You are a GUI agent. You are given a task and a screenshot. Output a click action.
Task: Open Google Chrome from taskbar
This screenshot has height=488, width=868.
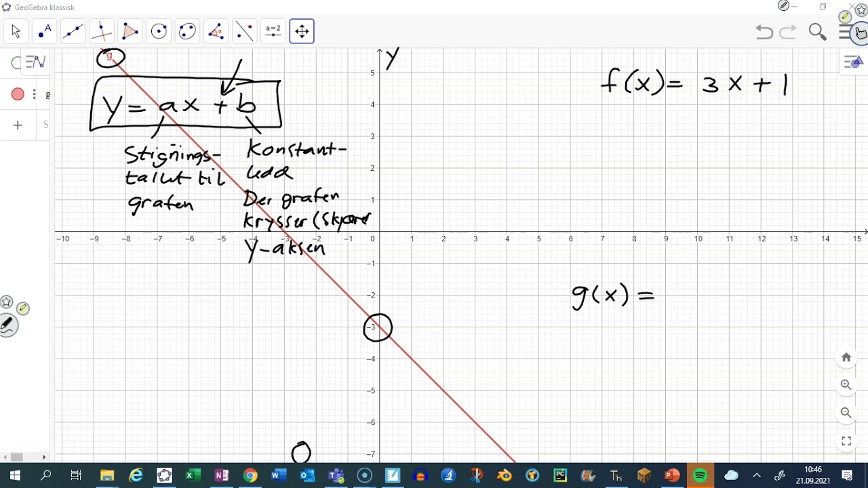tap(250, 475)
